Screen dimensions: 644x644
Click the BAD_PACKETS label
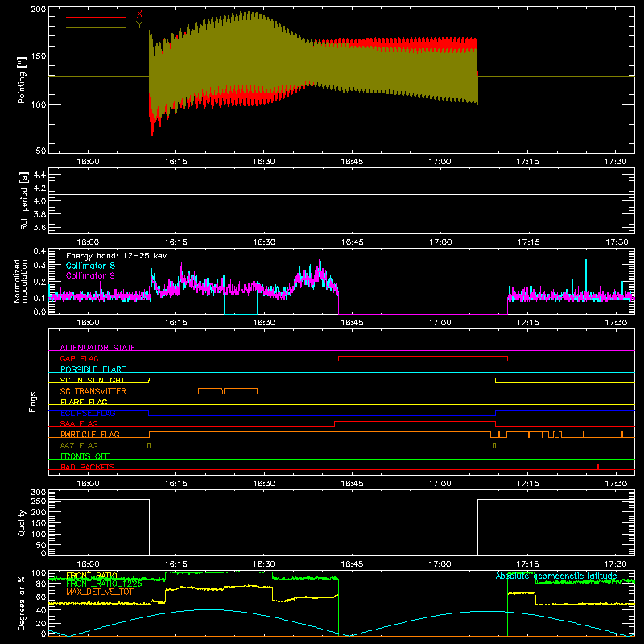coord(88,467)
